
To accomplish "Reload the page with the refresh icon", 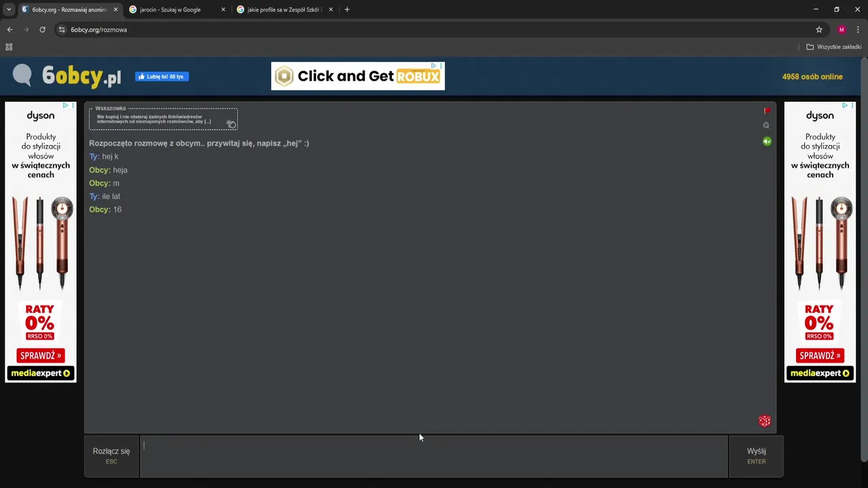I will tap(42, 30).
